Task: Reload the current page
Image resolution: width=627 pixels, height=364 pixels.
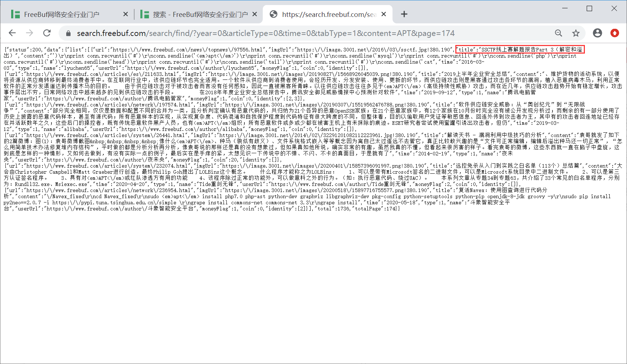Action: click(x=47, y=33)
